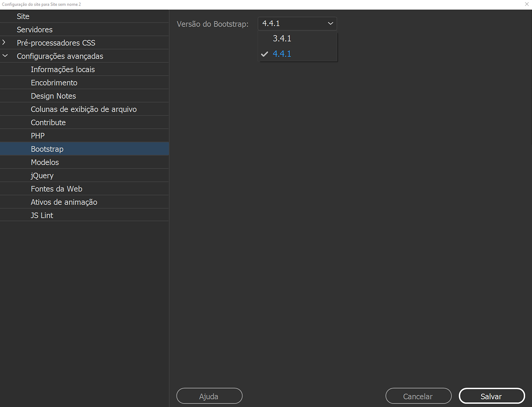Open the Modelos settings page
The width and height of the screenshot is (532, 407).
point(45,162)
